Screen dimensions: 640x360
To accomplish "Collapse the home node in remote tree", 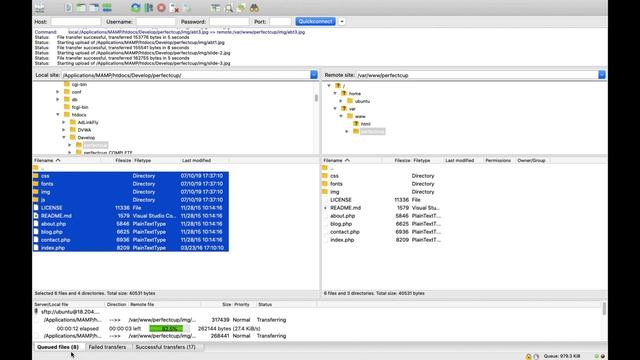I will point(335,93).
